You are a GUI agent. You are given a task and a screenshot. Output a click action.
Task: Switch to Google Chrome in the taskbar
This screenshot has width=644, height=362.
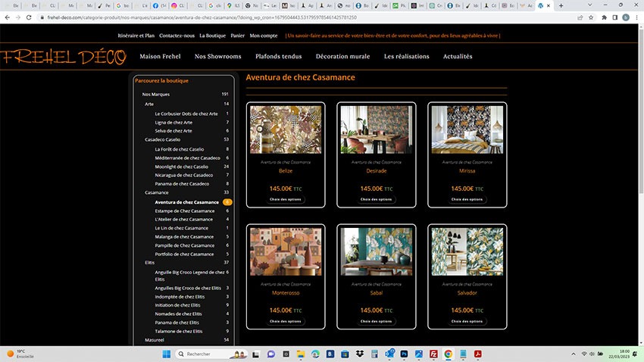[448, 354]
